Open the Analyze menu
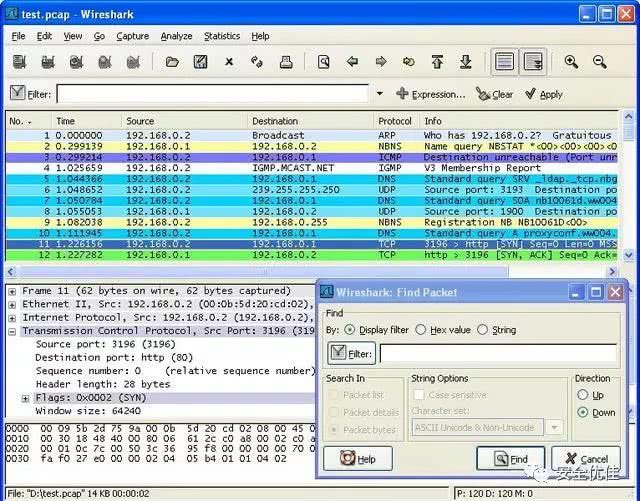 [x=176, y=36]
